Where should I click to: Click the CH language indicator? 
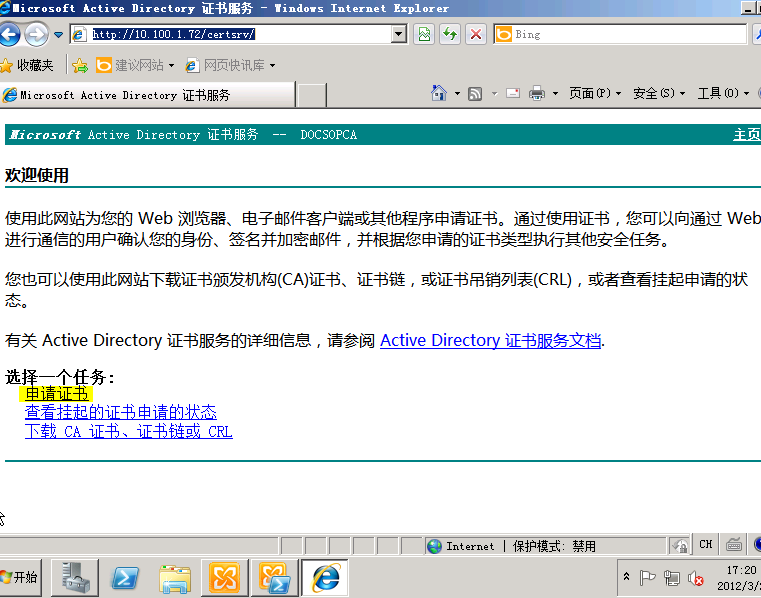706,545
